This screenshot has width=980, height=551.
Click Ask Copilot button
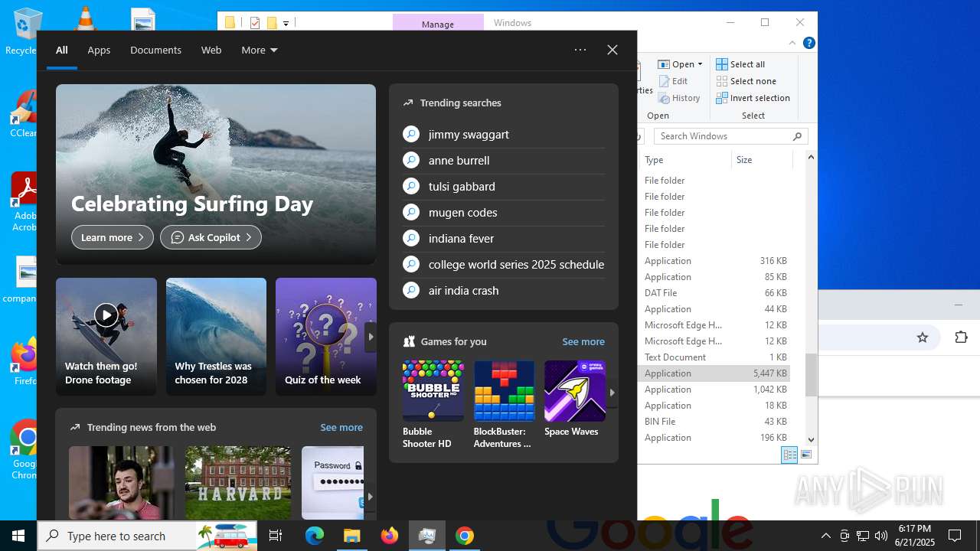click(x=211, y=237)
